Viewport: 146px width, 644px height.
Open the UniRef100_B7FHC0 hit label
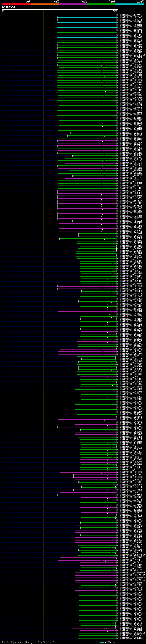coord(131,15)
